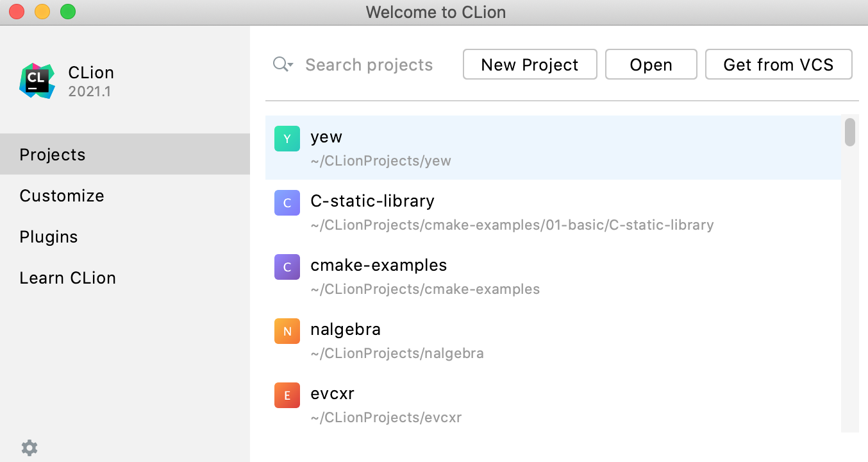The image size is (868, 462).
Task: Open the Learn CLion section
Action: pos(67,277)
